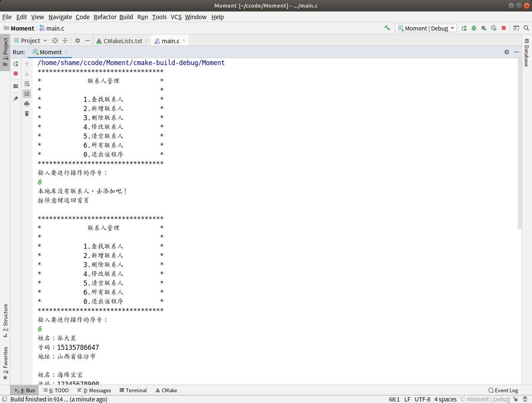Close the Moment run tab
Viewport: 532px width, 403px height.
tap(66, 52)
